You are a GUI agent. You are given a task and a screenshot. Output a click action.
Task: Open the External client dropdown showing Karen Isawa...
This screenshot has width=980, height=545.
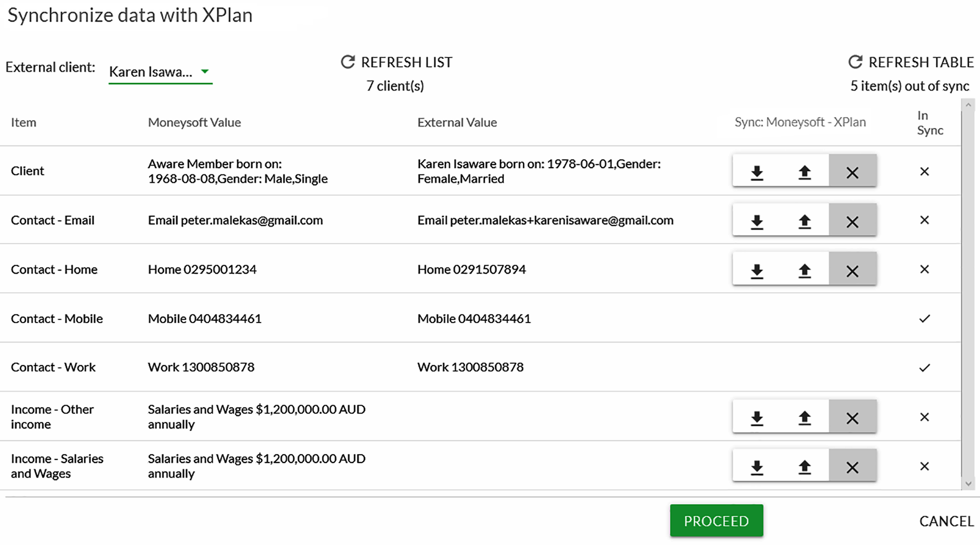(160, 72)
